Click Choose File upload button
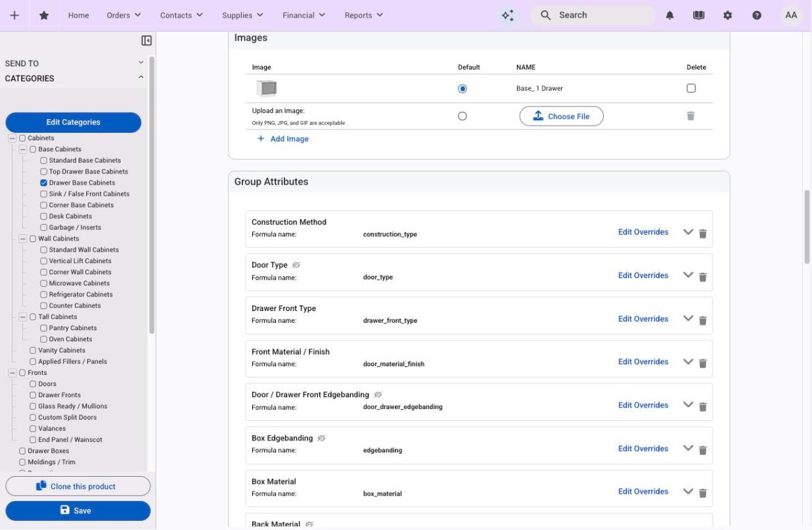Viewport: 812px width, 530px height. 561,116
